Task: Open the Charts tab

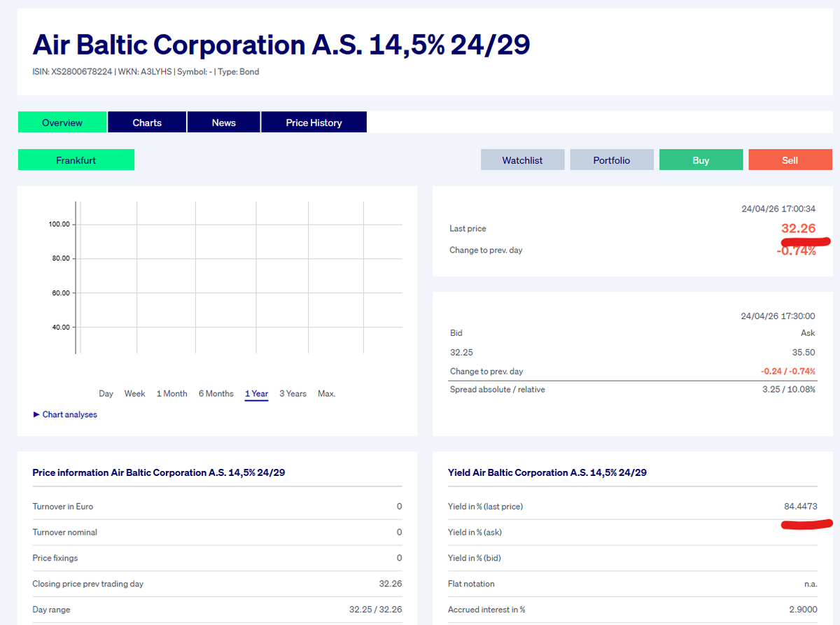Action: click(x=147, y=122)
